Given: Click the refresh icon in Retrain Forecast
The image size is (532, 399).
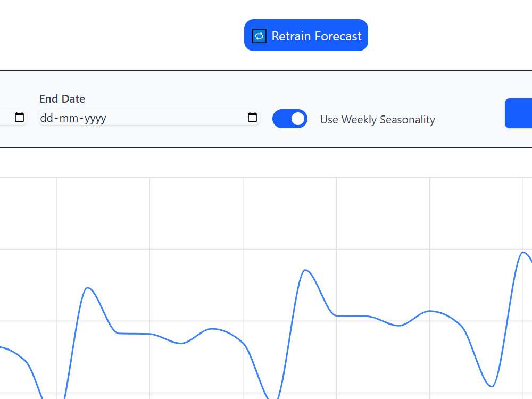Looking at the screenshot, I should (259, 36).
